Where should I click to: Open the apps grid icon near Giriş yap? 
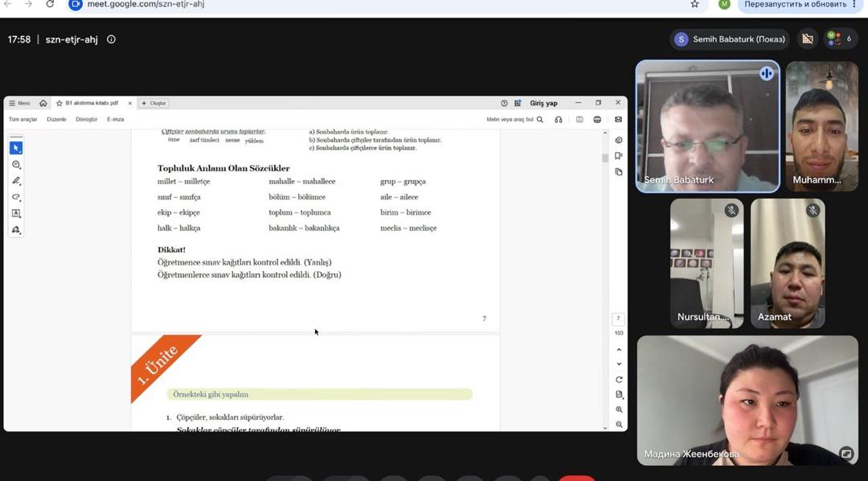[518, 103]
